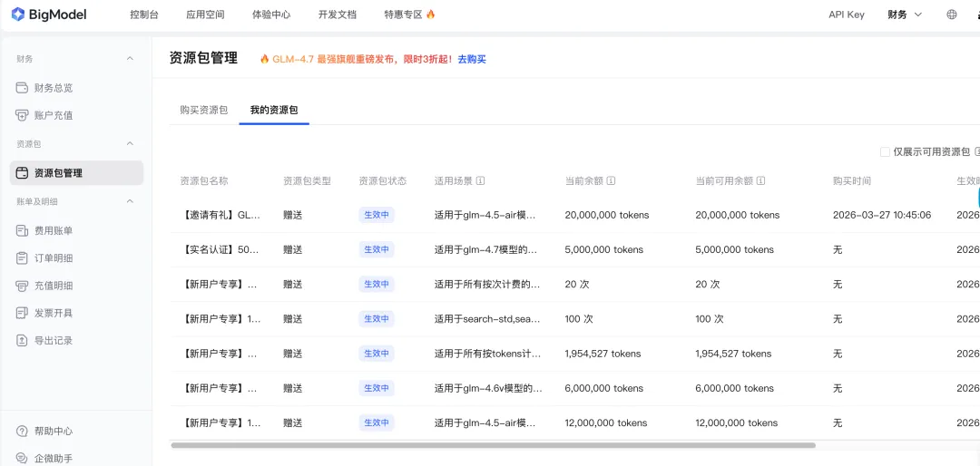980x466 pixels.
Task: Open 开发文档 in top navigation
Action: [337, 15]
